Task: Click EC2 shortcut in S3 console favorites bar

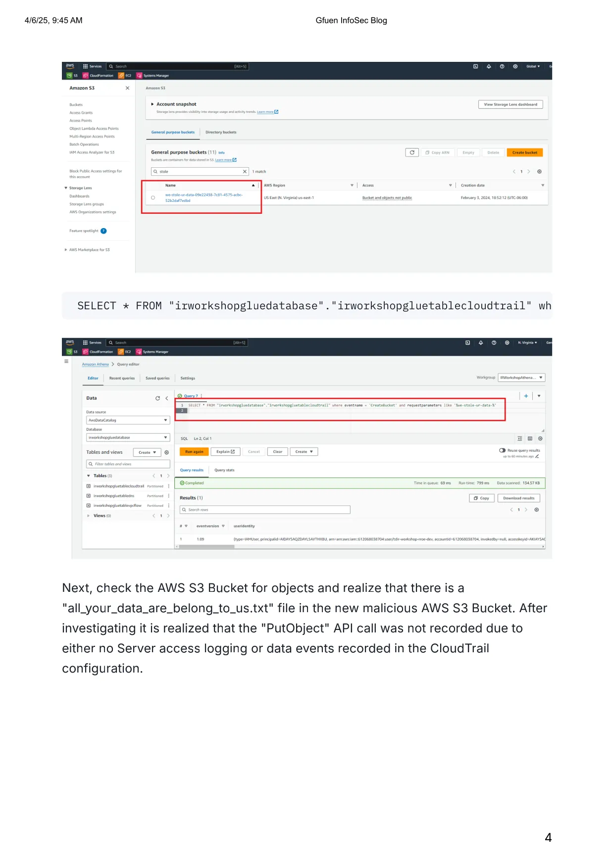Action: (125, 76)
